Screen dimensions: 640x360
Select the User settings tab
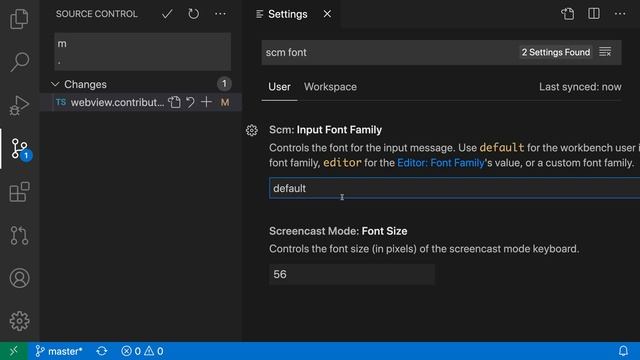click(x=279, y=87)
